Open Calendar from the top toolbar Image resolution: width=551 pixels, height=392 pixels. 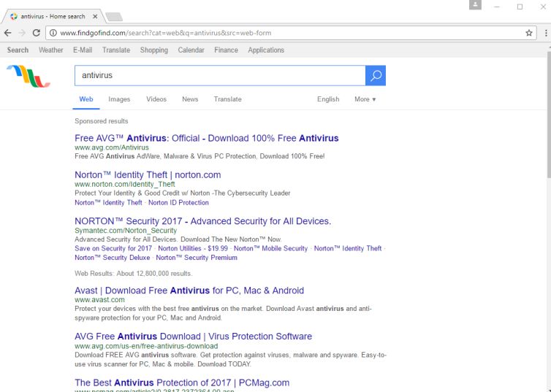pos(191,50)
